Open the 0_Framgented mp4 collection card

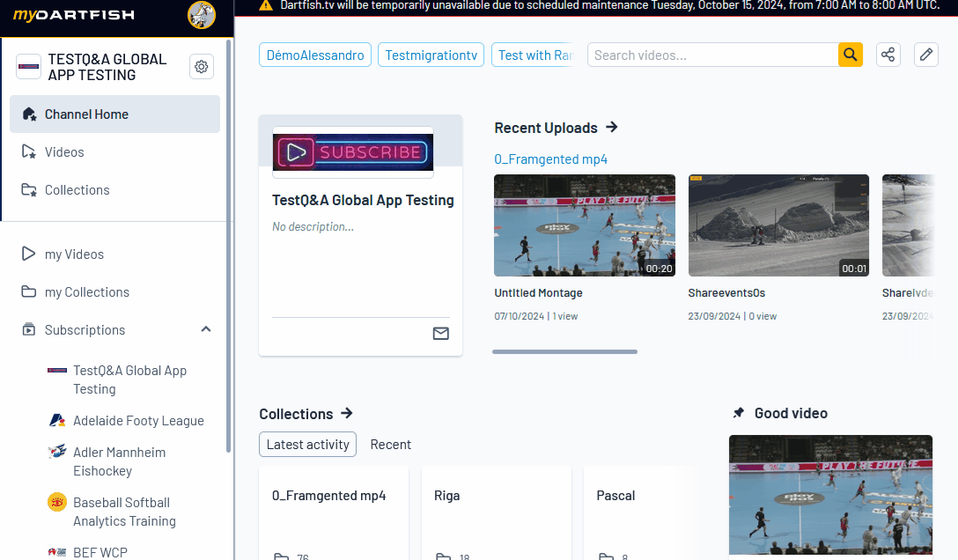[334, 513]
